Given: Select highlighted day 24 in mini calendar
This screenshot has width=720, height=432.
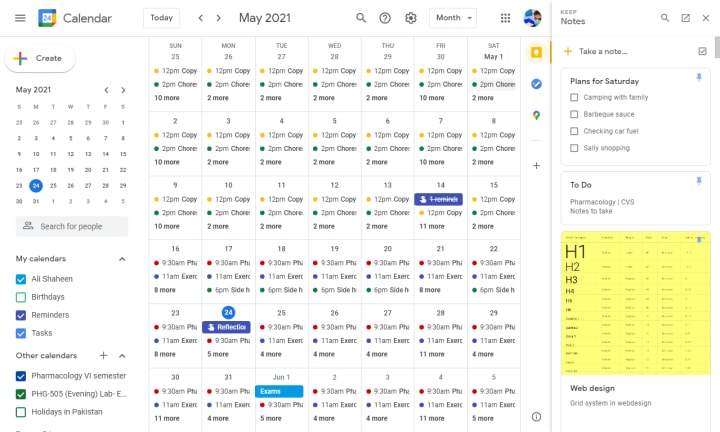Looking at the screenshot, I should pyautogui.click(x=36, y=185).
